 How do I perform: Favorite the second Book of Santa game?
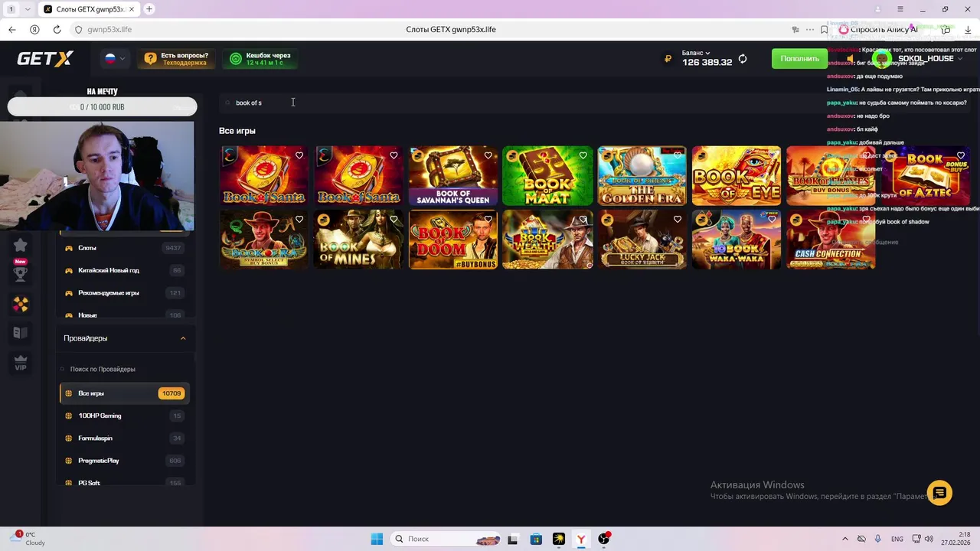394,155
